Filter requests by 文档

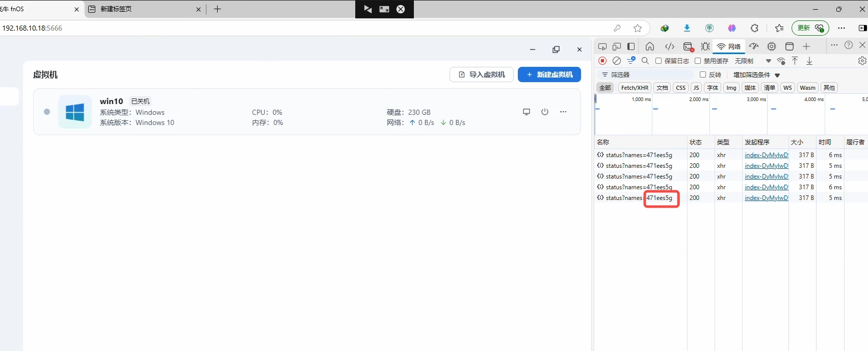[662, 88]
